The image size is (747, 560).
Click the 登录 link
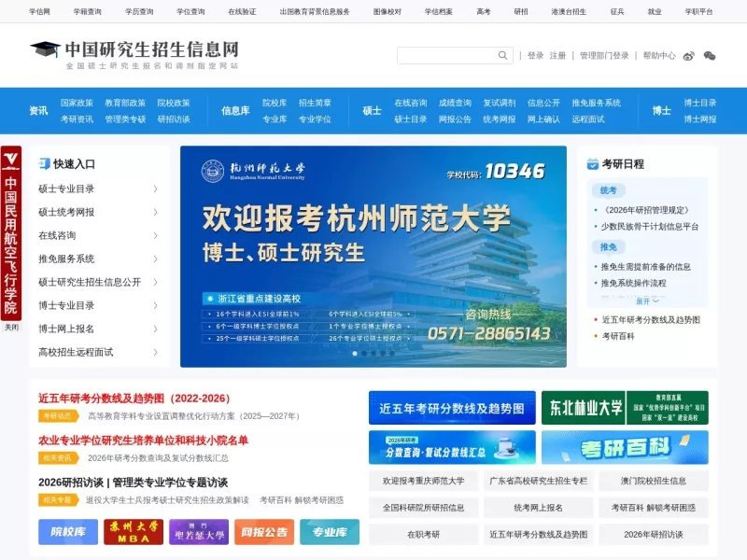(x=535, y=56)
